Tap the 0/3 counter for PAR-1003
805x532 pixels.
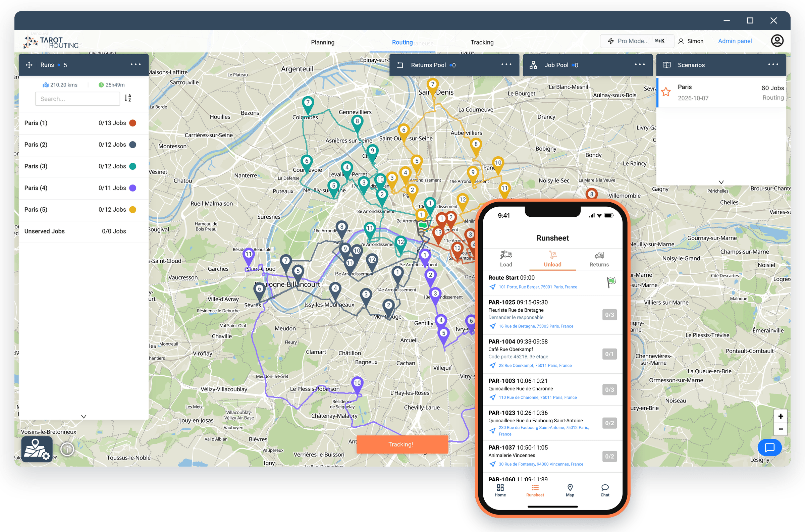pos(609,389)
